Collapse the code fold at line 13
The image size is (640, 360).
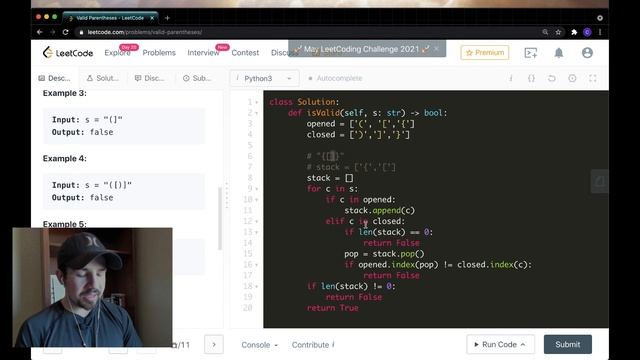[257, 232]
